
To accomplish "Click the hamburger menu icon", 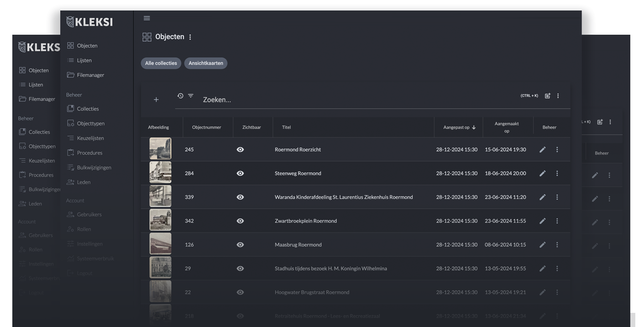I will click(147, 18).
